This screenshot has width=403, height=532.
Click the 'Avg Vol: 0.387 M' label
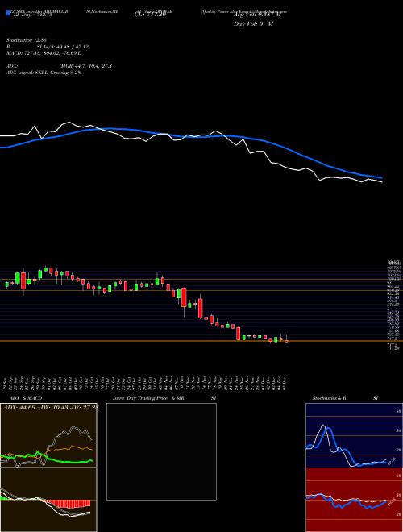tap(257, 15)
